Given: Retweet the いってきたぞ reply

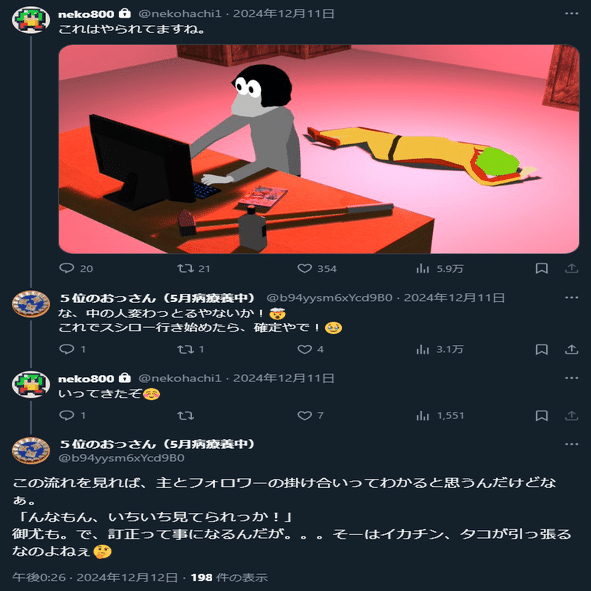Looking at the screenshot, I should click(185, 416).
